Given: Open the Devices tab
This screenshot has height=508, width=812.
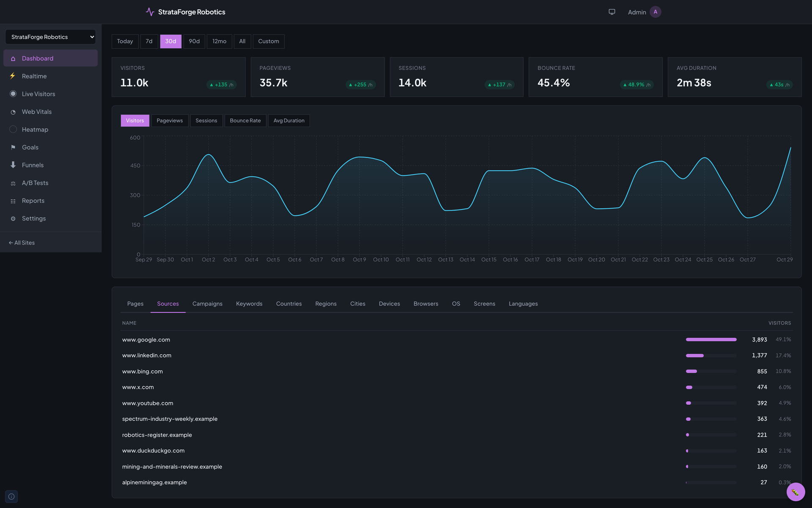Looking at the screenshot, I should coord(390,304).
